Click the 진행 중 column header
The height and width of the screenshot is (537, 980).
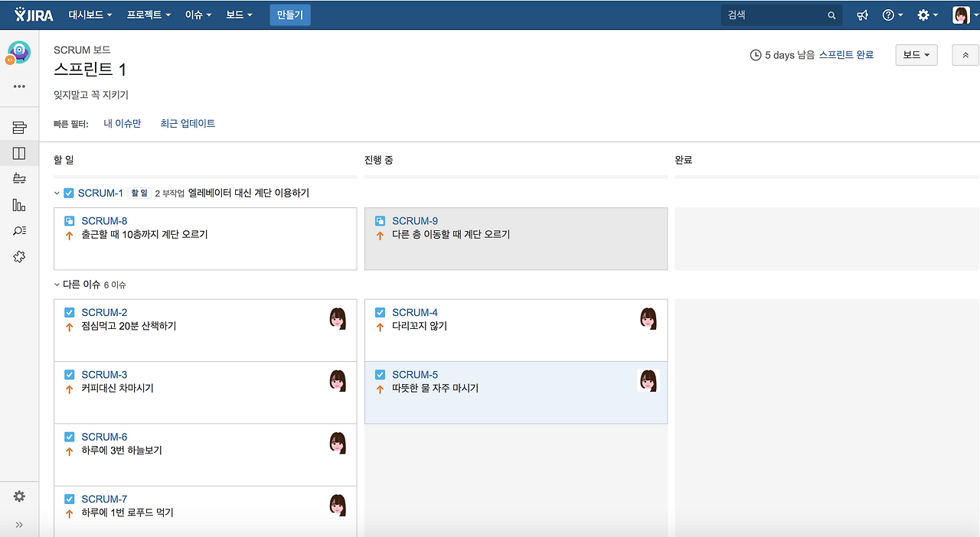pyautogui.click(x=379, y=160)
